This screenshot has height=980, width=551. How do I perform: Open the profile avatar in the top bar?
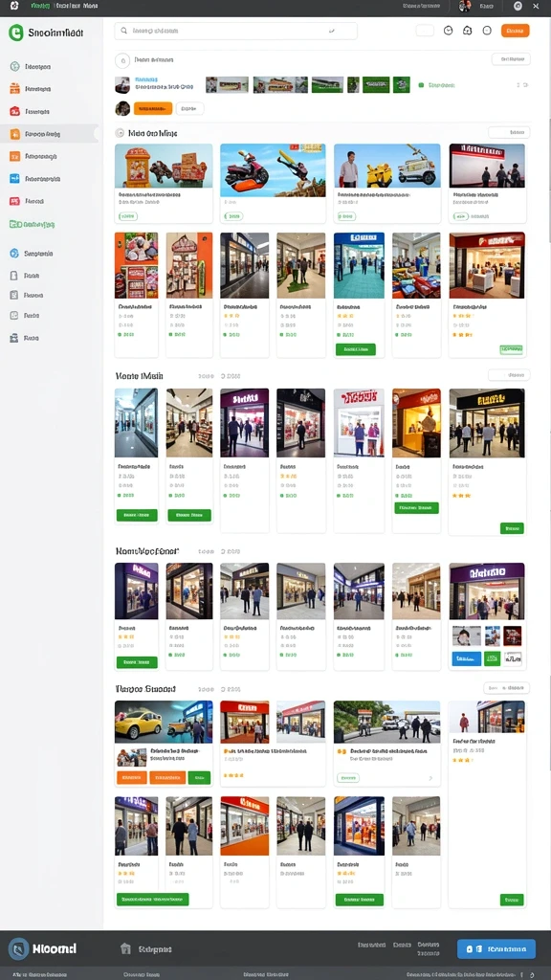(x=464, y=7)
